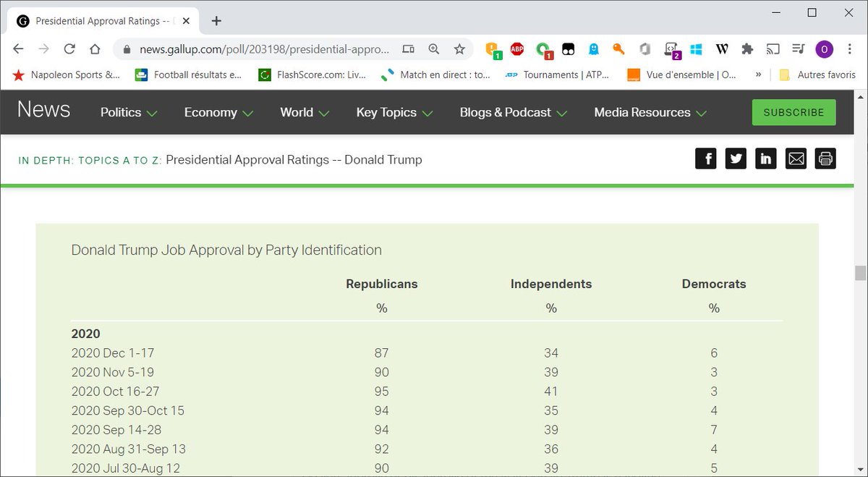Open the green circle extension with red badge
The width and height of the screenshot is (868, 477).
tap(544, 50)
